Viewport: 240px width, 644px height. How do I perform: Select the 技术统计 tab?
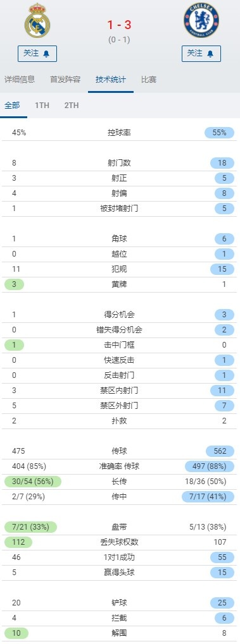tap(111, 80)
